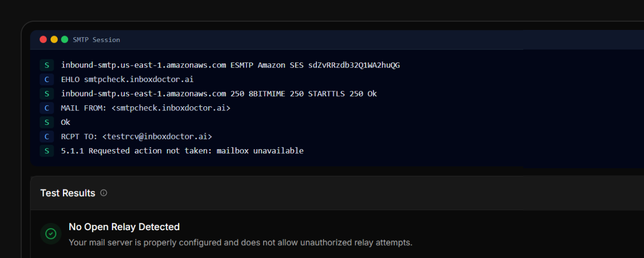644x258 pixels.
Task: Click the green dot in the SMTP Session header
Action: (65, 40)
